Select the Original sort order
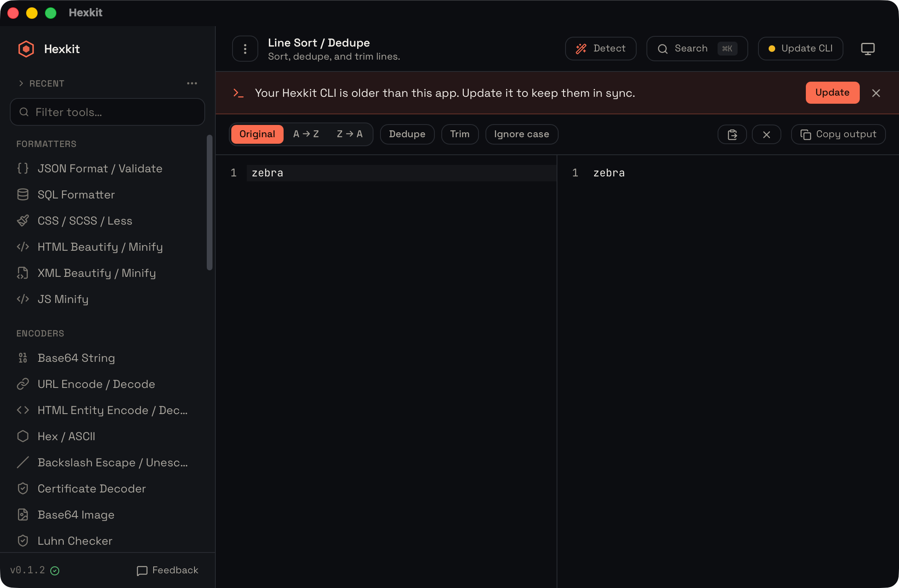 [x=257, y=134]
